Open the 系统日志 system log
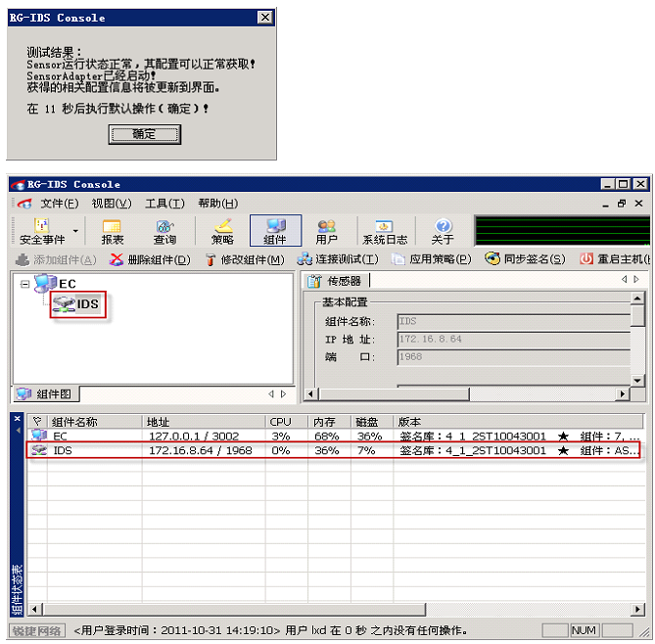655x644 pixels. tap(385, 231)
